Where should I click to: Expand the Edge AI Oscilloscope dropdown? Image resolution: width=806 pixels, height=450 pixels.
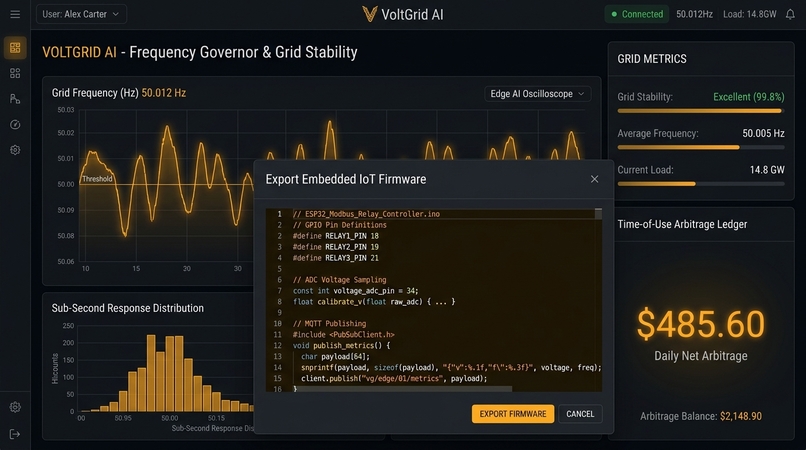tap(537, 94)
